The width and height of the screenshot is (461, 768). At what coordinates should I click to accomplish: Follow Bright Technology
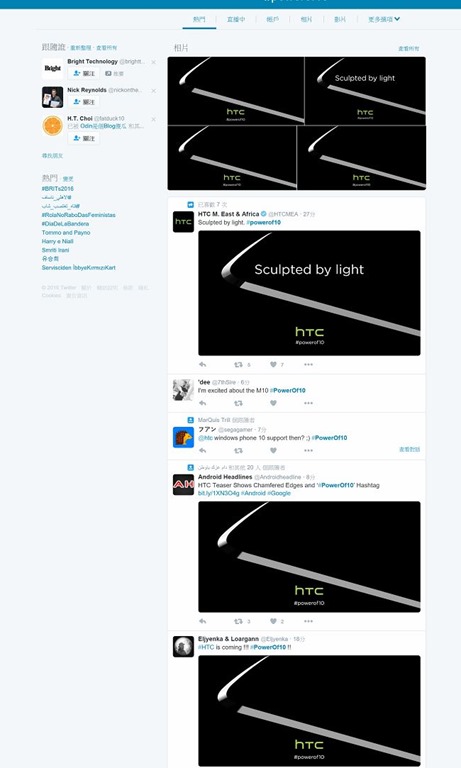(x=84, y=73)
